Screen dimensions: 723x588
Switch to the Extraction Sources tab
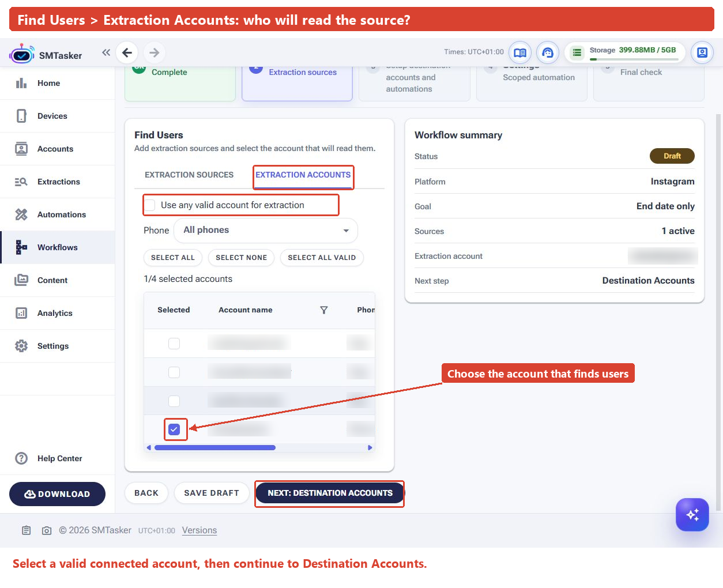coord(189,175)
